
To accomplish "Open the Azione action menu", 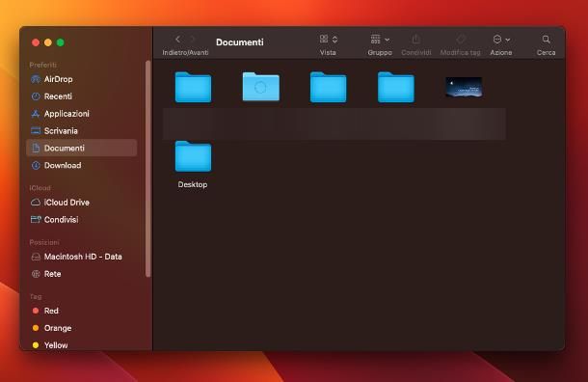I will tap(501, 39).
